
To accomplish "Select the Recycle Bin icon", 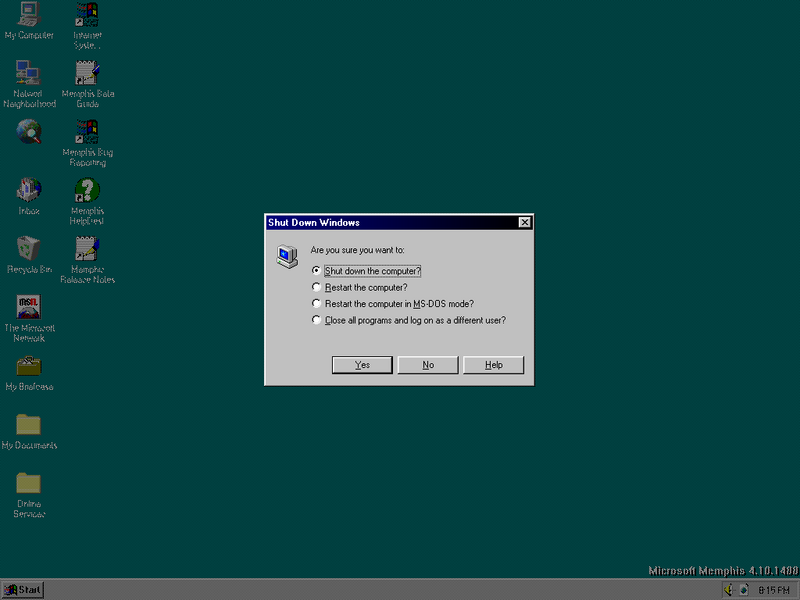I will (28, 248).
